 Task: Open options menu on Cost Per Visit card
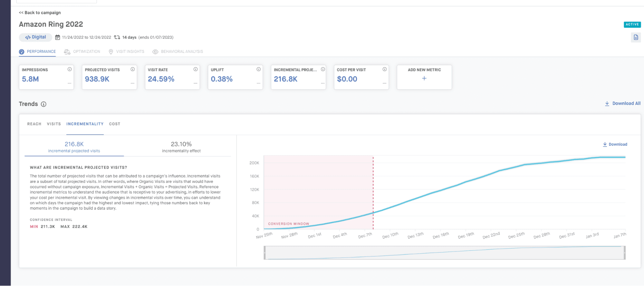pyautogui.click(x=384, y=84)
